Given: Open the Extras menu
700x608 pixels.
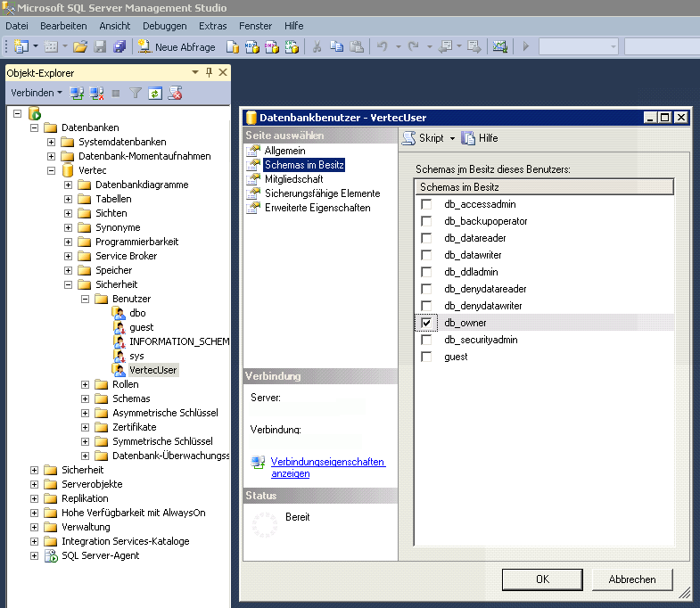Looking at the screenshot, I should tap(212, 26).
